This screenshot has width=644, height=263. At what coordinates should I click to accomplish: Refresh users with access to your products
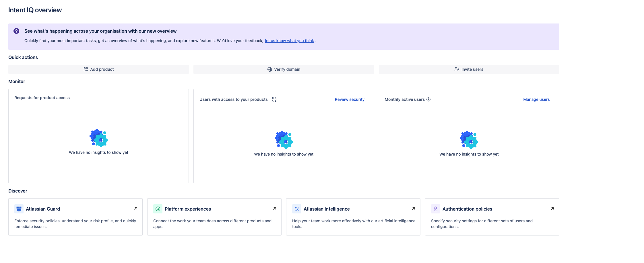click(x=274, y=99)
